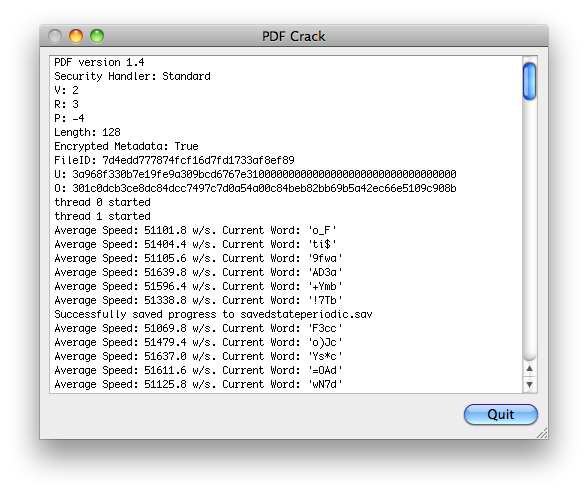Click the 'Length: 128' line

point(87,132)
